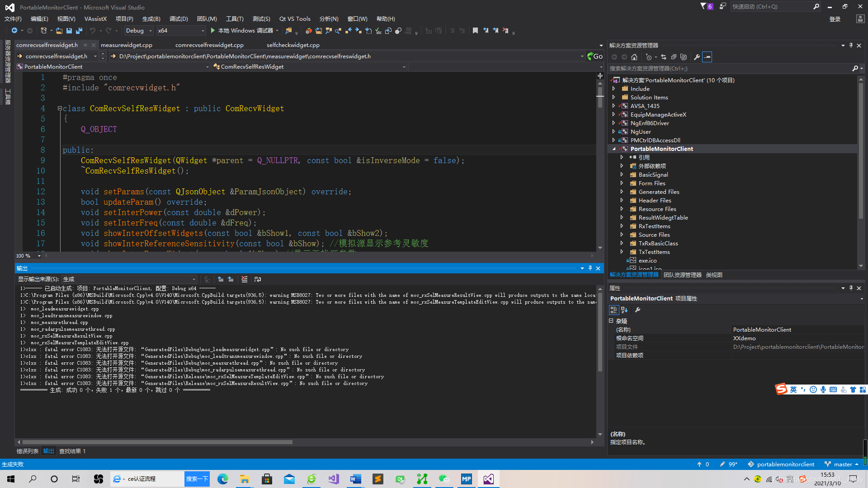This screenshot has height=488, width=868.
Task: Toggle word wrap in the Output panel
Action: click(x=258, y=279)
